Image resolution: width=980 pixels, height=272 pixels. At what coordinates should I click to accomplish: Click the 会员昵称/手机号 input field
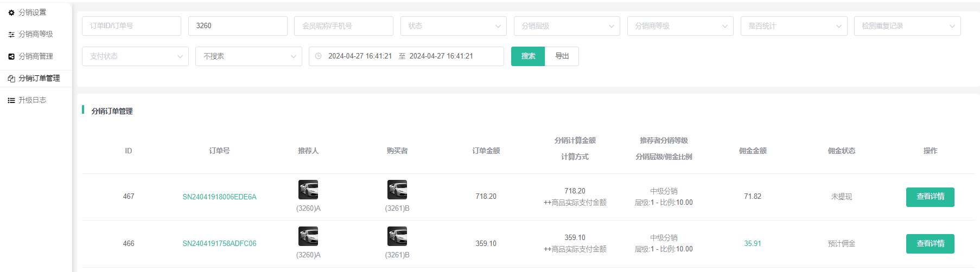(x=343, y=26)
